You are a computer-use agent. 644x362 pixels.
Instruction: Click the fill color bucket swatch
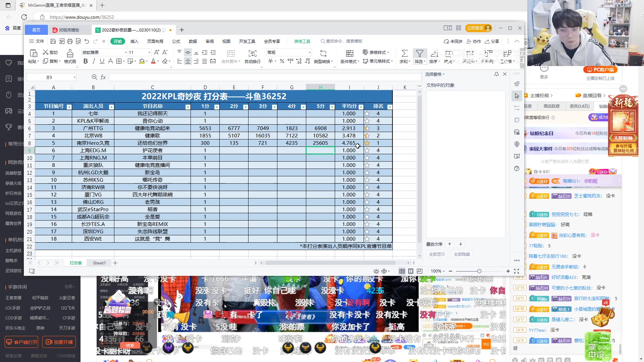142,61
